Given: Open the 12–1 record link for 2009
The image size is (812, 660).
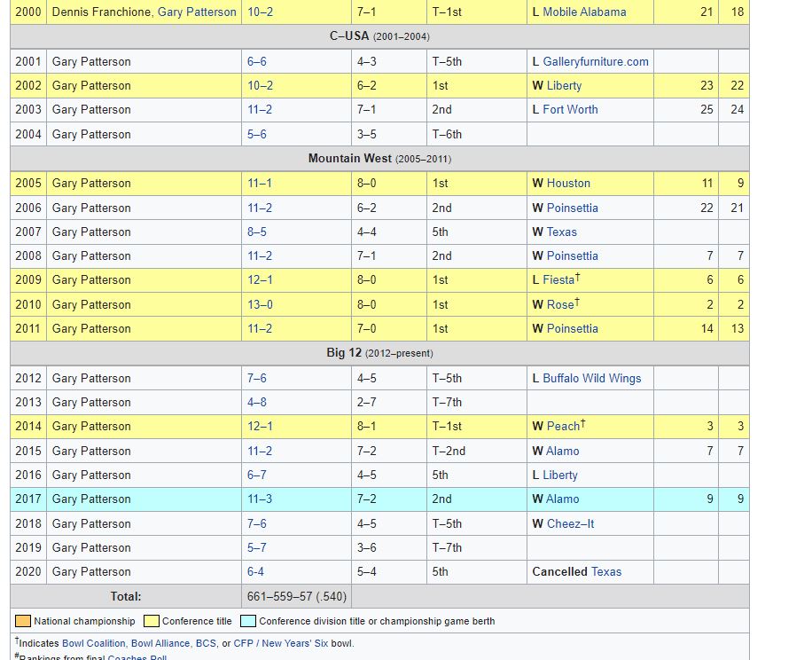Looking at the screenshot, I should (260, 279).
